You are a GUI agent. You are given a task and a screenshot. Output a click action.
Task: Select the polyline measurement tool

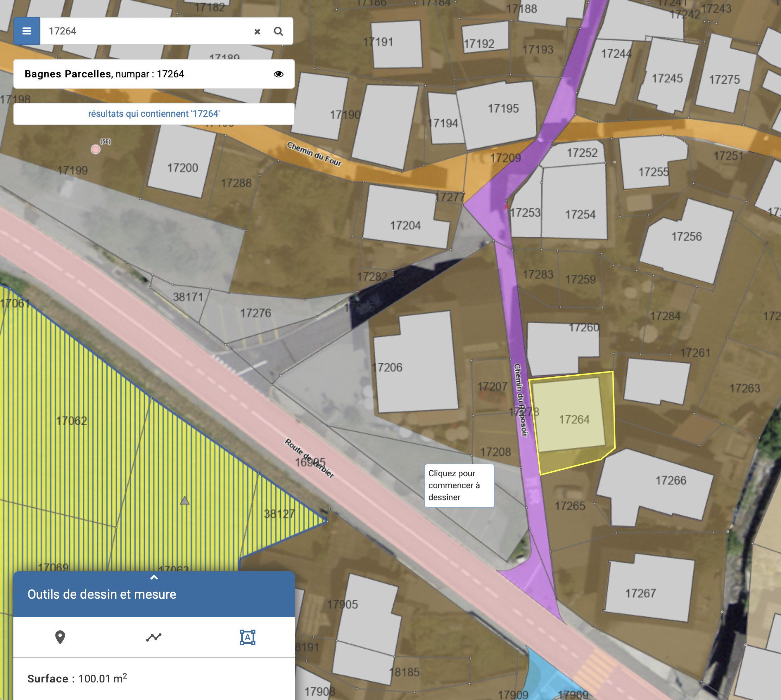(153, 637)
